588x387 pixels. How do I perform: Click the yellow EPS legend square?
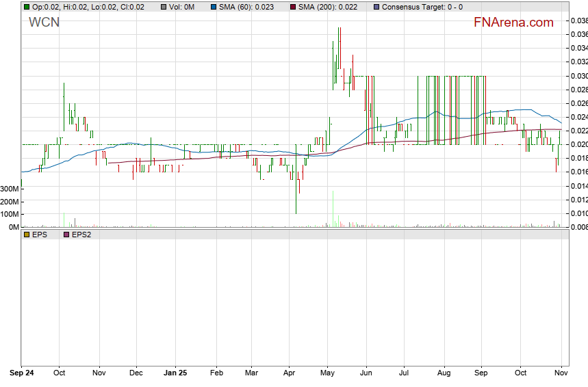26,235
